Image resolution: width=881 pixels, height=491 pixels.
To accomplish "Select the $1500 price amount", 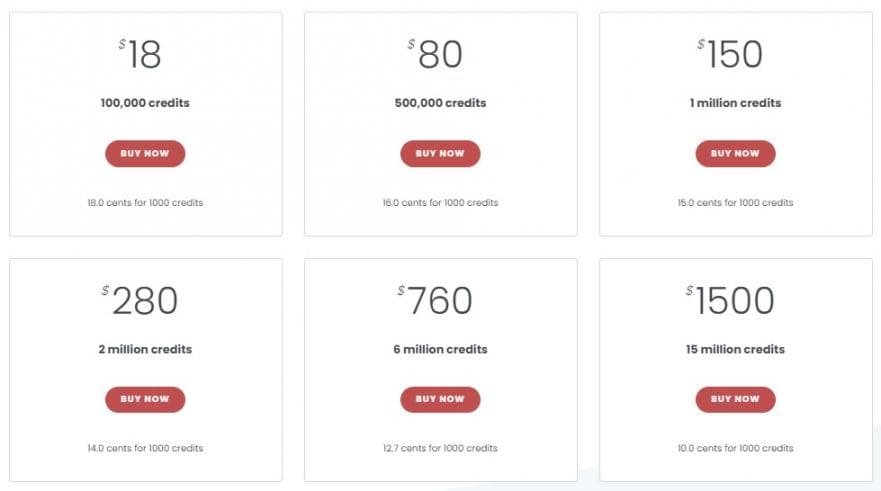I will pyautogui.click(x=731, y=301).
